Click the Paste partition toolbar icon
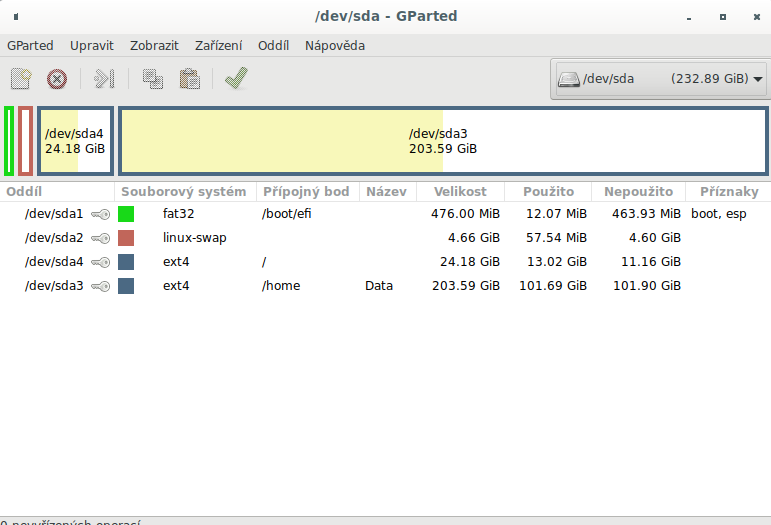This screenshot has width=771, height=525. pos(190,79)
